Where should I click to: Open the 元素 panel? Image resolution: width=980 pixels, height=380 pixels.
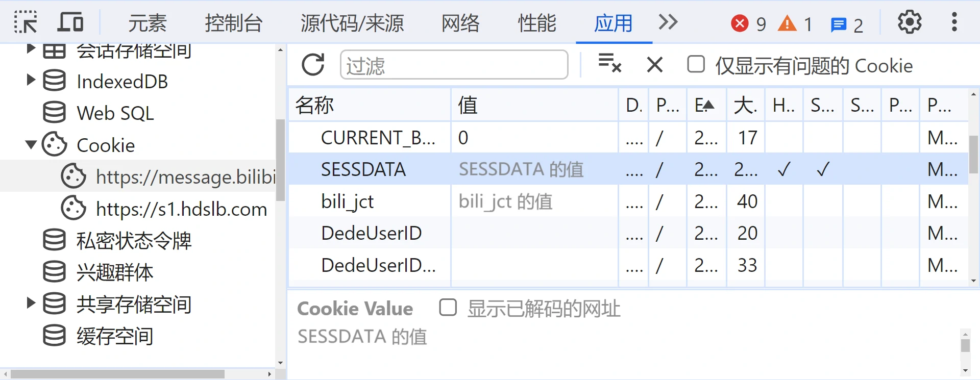click(146, 23)
